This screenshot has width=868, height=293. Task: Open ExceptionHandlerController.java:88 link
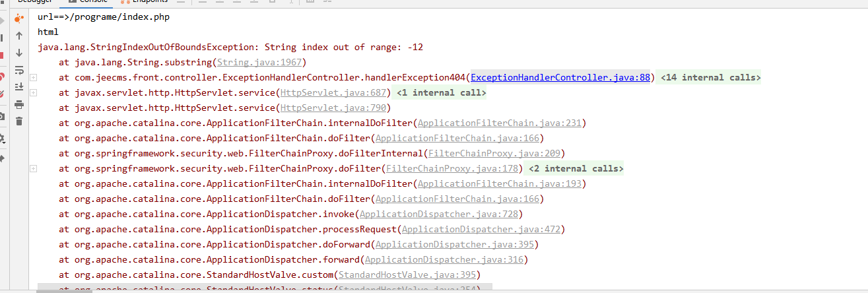tap(561, 78)
